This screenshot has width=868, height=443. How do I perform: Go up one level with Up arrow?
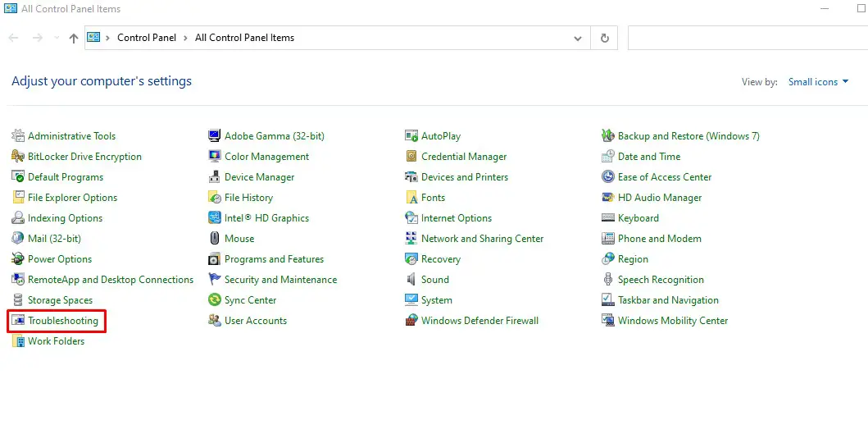(74, 38)
